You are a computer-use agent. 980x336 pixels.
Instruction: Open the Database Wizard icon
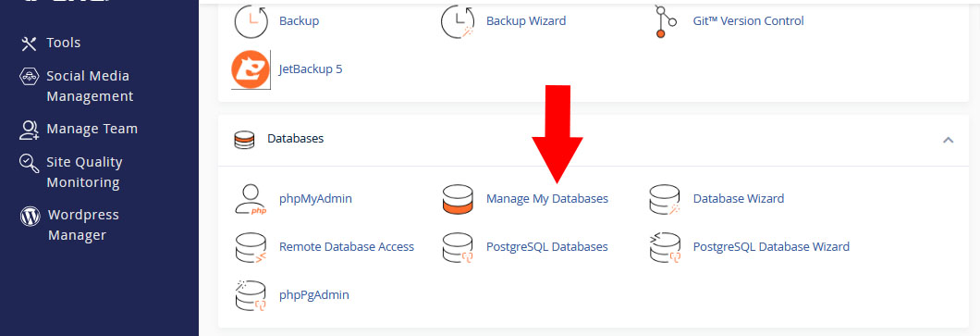pos(665,199)
